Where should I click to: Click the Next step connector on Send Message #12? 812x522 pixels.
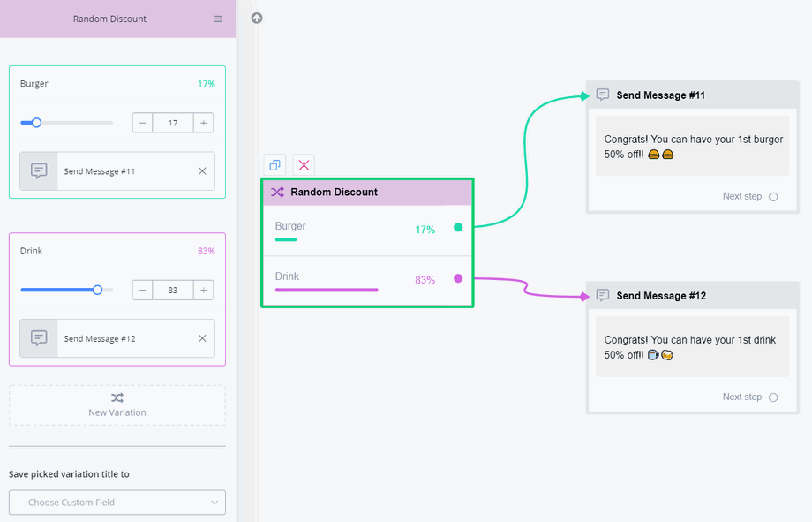[773, 397]
